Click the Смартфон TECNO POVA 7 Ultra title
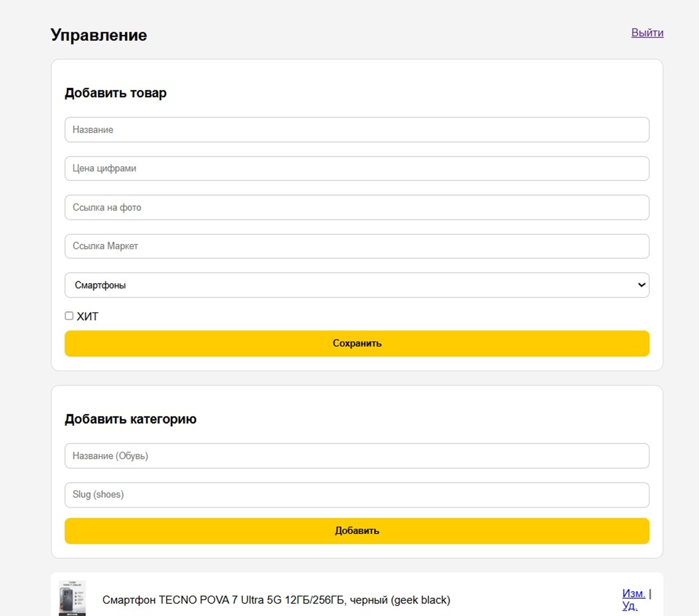699x616 pixels. (276, 600)
